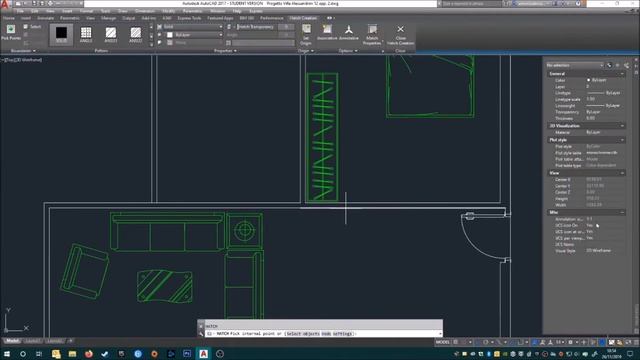Open the Dimension menu
Image resolution: width=640 pixels, height=360 pixels.
144,11
